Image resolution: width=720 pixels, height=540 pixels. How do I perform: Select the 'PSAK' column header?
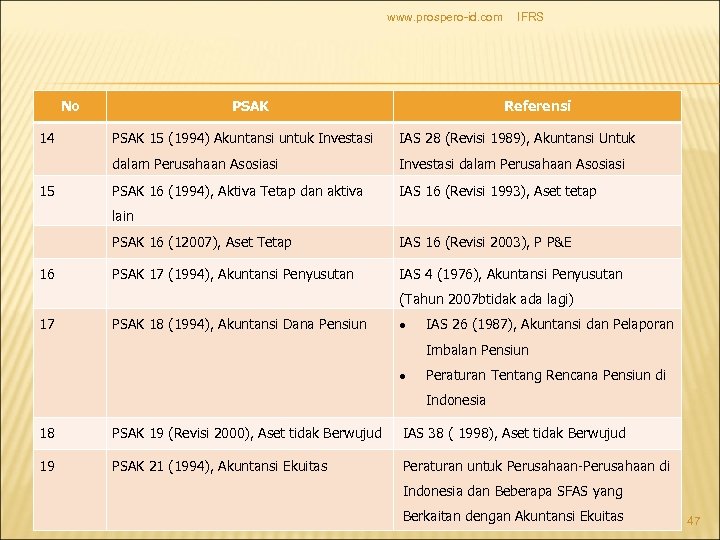(x=250, y=106)
